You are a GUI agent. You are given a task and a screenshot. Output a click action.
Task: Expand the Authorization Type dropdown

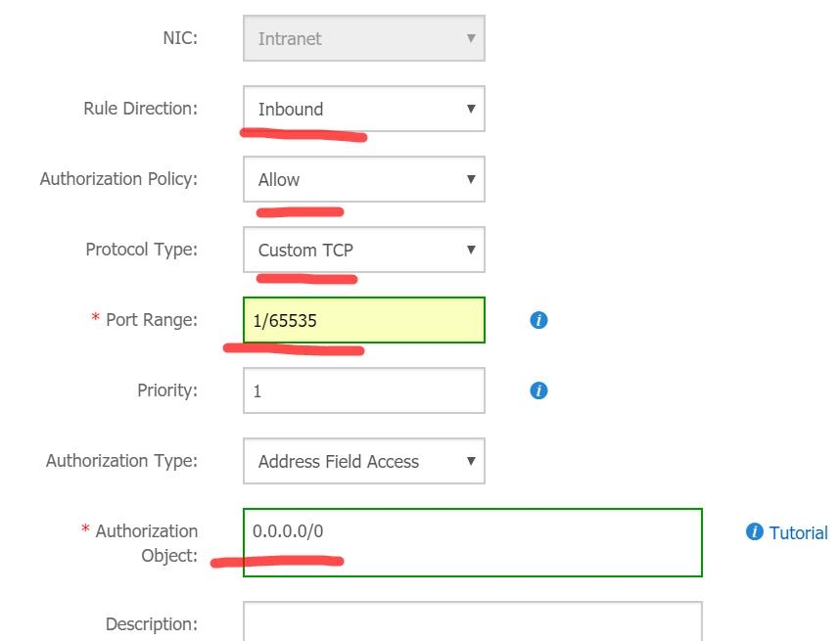[364, 461]
